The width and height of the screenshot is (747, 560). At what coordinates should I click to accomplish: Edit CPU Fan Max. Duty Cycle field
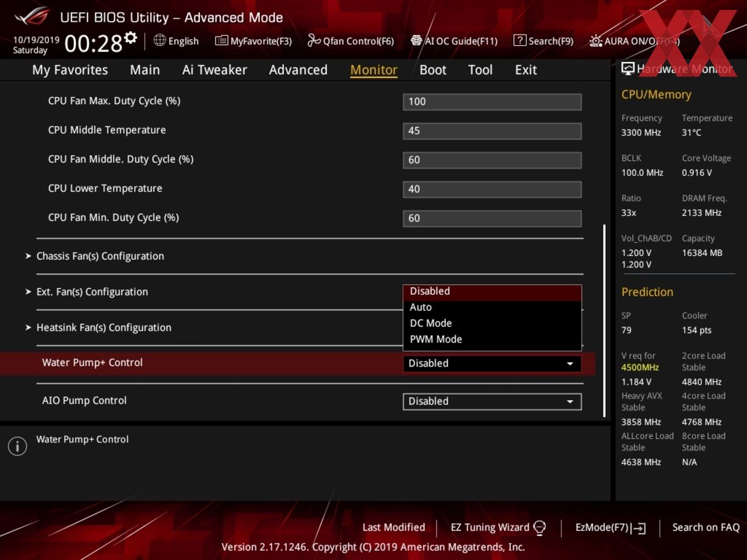click(x=492, y=102)
